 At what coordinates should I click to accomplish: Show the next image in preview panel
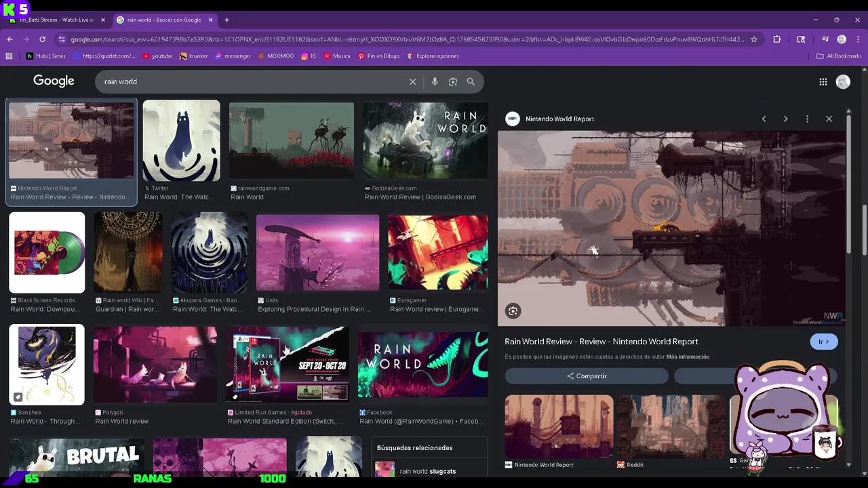click(x=785, y=119)
